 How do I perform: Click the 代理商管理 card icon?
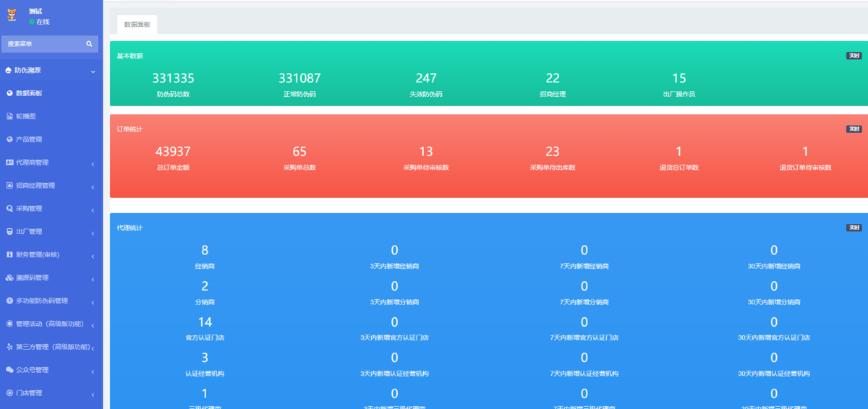tap(9, 162)
